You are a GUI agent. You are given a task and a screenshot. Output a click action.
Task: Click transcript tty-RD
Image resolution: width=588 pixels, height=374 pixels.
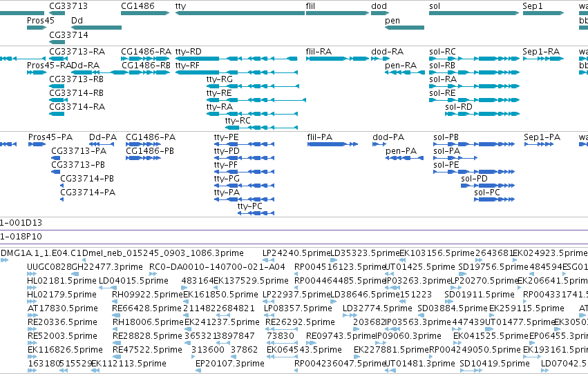pos(236,59)
